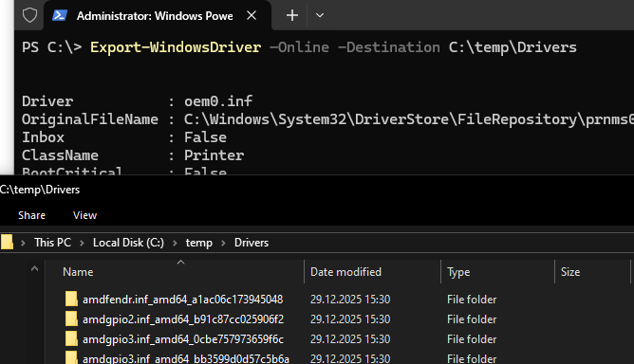Viewport: 634px width, 364px height.
Task: Expand the chevron before This PC
Action: (23, 243)
